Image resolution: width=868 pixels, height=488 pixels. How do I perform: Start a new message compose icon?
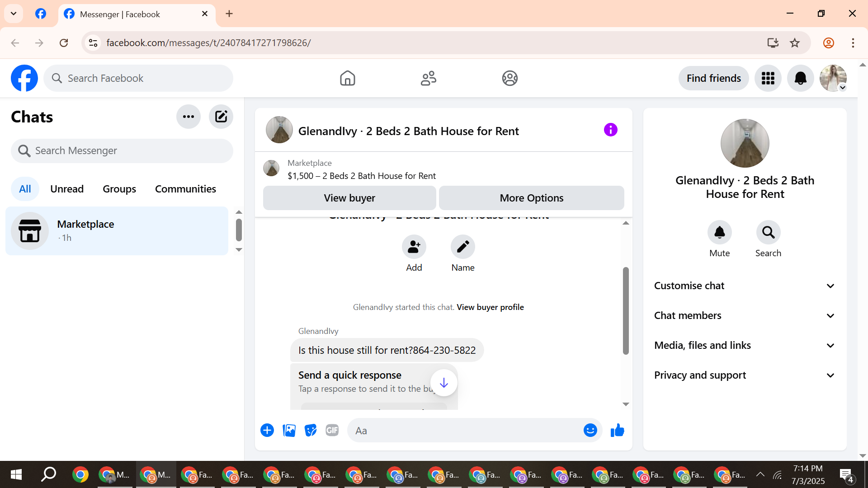point(221,117)
